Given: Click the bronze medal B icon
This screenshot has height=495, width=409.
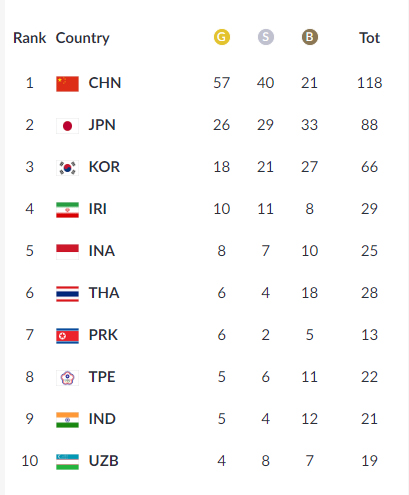Looking at the screenshot, I should 310,37.
